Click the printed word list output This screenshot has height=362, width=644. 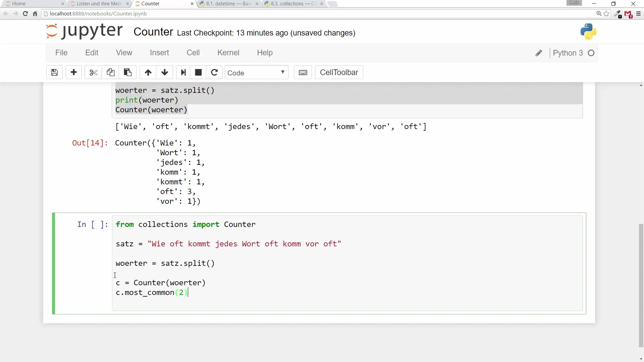(271, 126)
